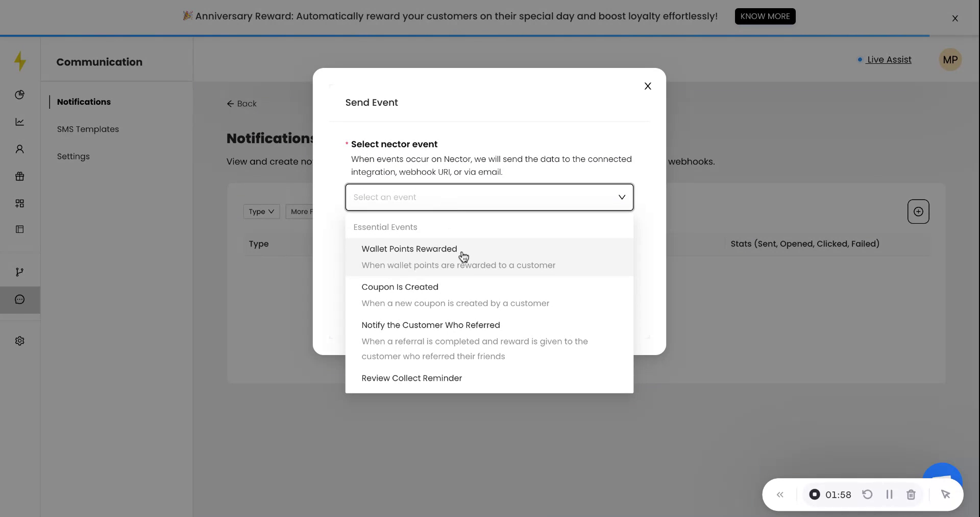
Task: Open the analytics pie chart panel
Action: click(19, 95)
